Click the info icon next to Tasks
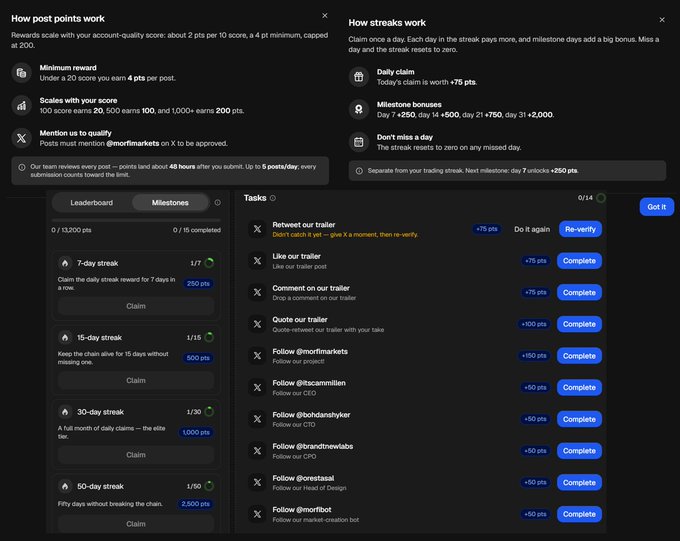This screenshot has height=541, width=680. tap(273, 198)
